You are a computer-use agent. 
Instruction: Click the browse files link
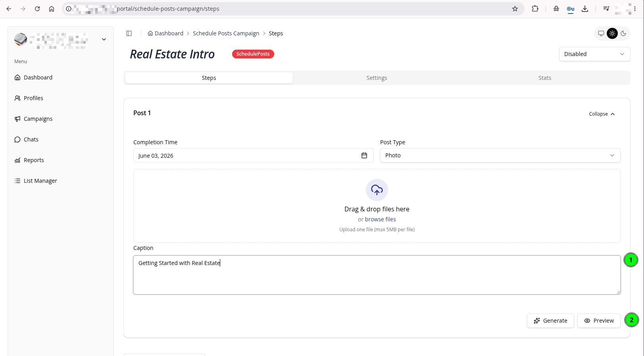(x=380, y=219)
